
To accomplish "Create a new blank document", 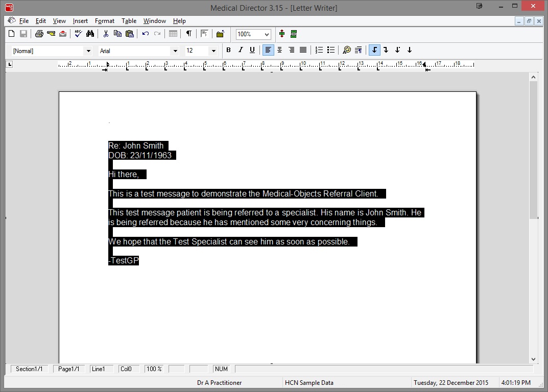I will tap(12, 34).
